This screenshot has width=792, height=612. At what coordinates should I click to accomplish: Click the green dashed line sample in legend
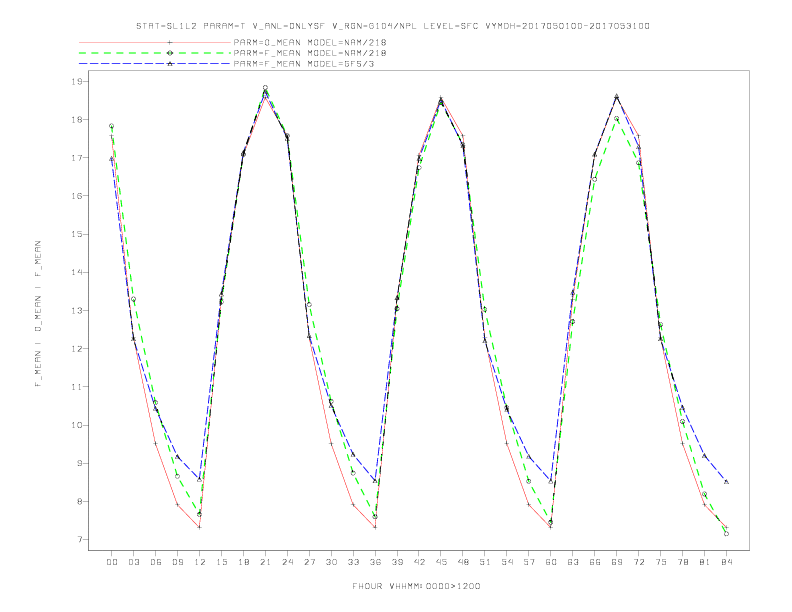tap(155, 53)
